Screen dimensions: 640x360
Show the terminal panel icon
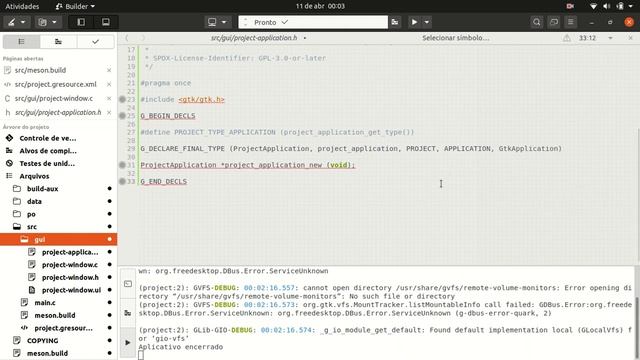point(128,283)
